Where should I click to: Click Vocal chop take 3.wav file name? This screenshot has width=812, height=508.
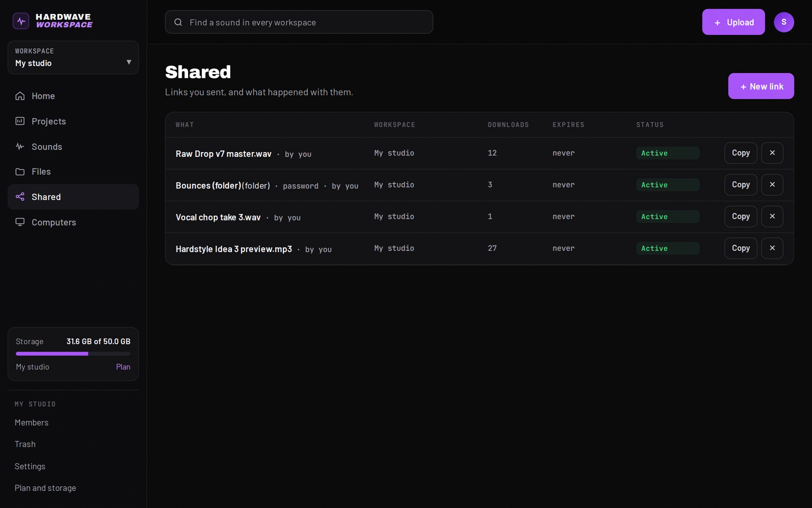coord(218,217)
